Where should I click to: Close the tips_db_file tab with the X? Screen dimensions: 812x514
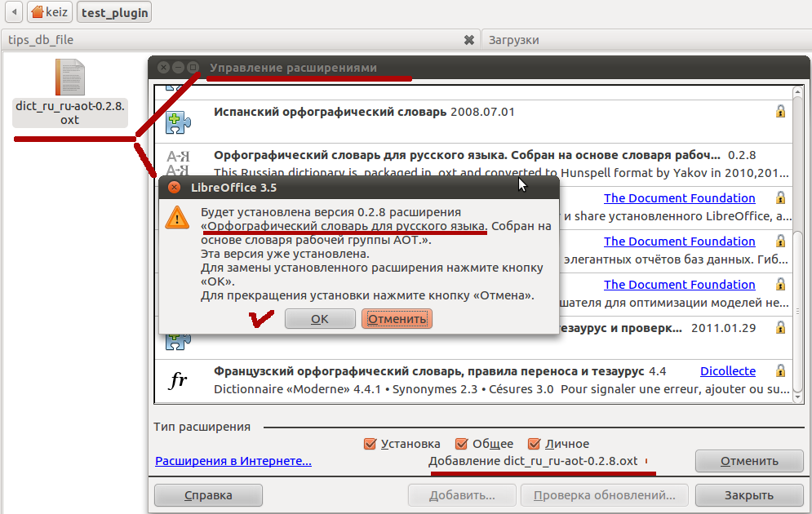click(469, 40)
